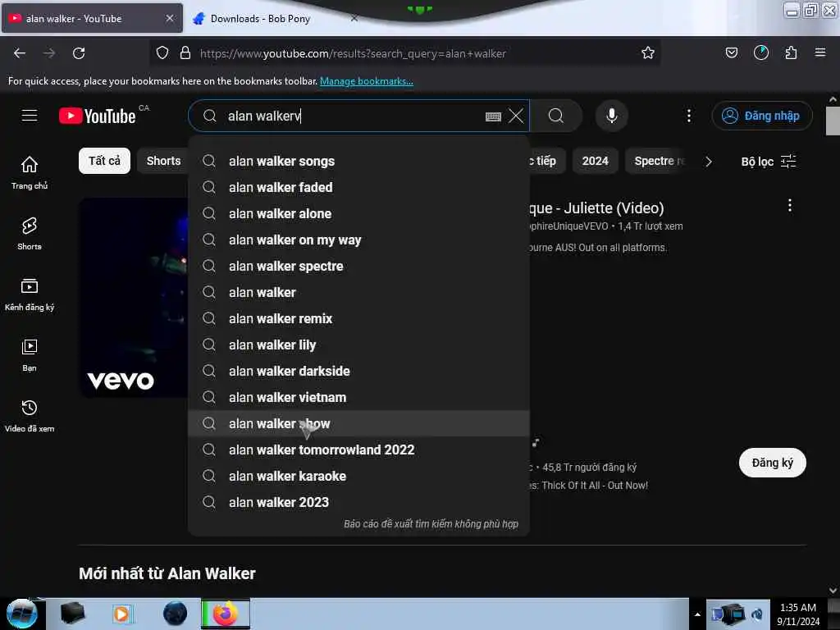This screenshot has width=840, height=630.
Task: Clear the search box with the X icon
Action: [516, 116]
